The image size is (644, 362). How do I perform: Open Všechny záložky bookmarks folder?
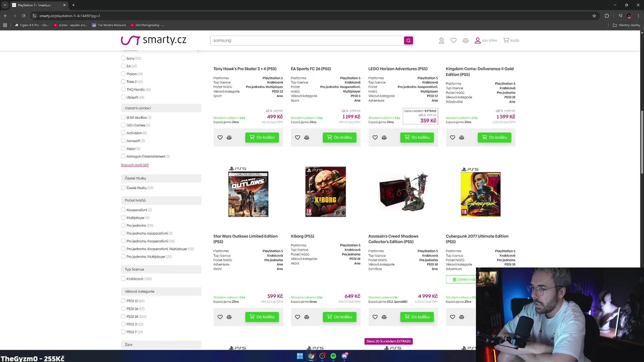coord(626,25)
